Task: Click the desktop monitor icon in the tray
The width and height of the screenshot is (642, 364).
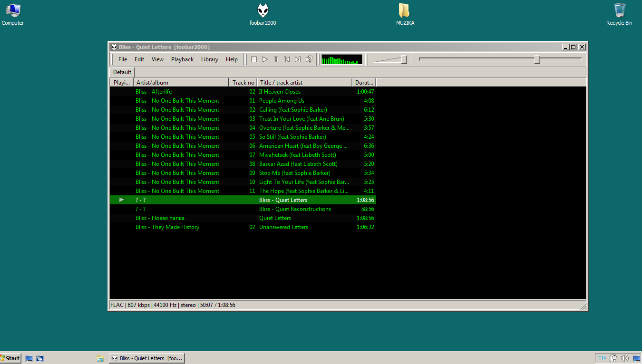Action: point(636,358)
